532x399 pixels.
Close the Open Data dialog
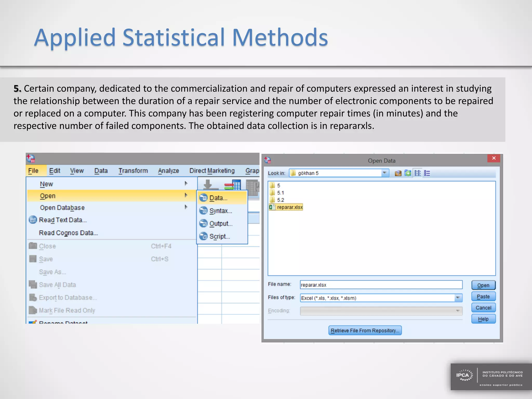pos(494,158)
